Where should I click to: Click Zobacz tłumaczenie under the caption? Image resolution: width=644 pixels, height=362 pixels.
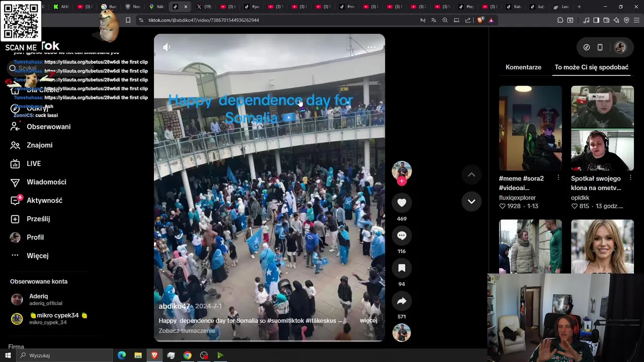coord(187,330)
